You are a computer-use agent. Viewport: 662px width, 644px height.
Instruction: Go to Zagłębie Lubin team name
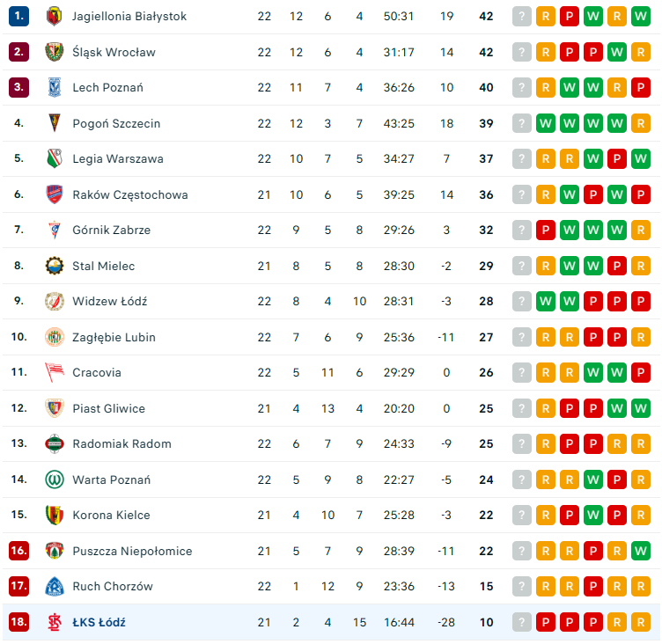[115, 337]
